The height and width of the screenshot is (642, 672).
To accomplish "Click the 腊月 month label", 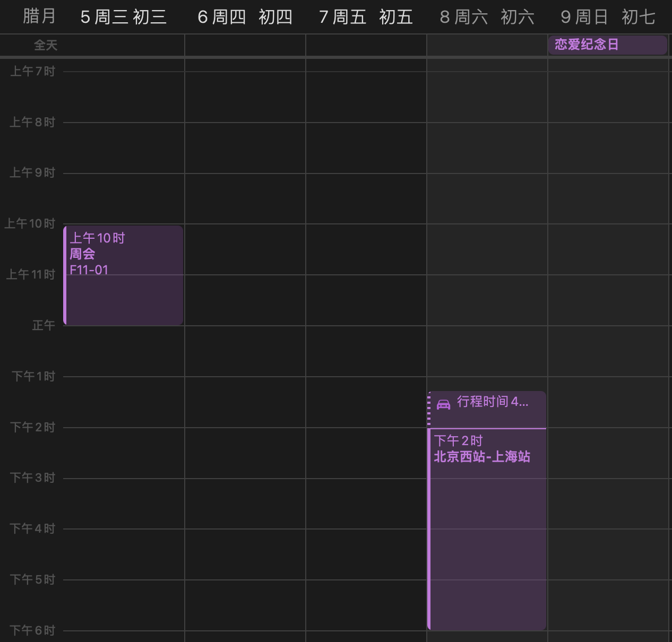I will [39, 16].
